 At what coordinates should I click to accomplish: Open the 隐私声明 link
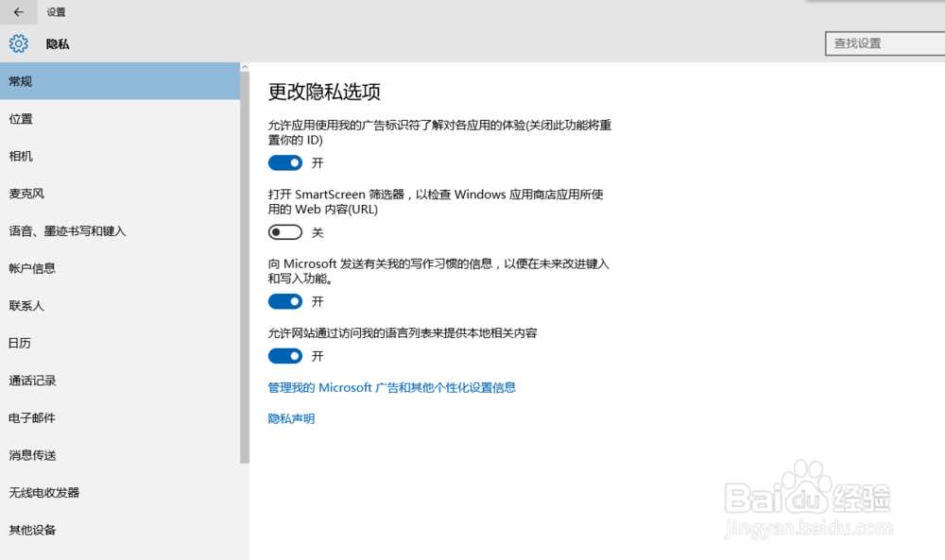[291, 418]
